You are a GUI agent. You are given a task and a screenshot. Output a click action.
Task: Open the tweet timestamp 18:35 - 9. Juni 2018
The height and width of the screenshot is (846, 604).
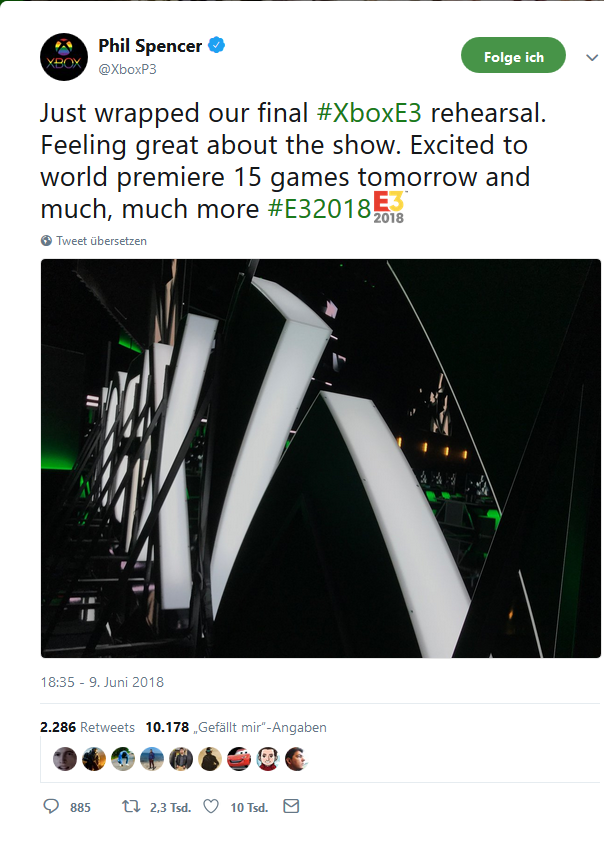[102, 683]
